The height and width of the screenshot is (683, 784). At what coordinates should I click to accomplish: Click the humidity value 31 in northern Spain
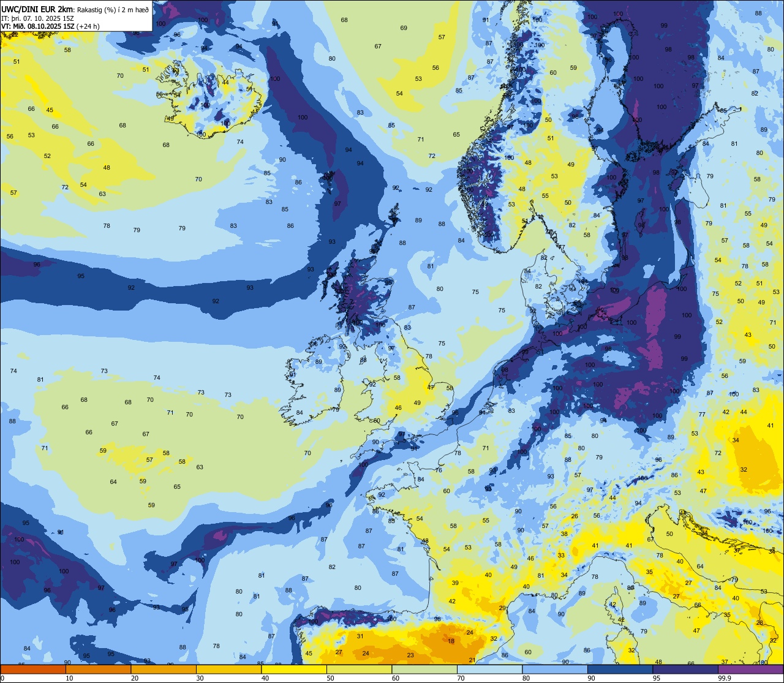tap(360, 636)
